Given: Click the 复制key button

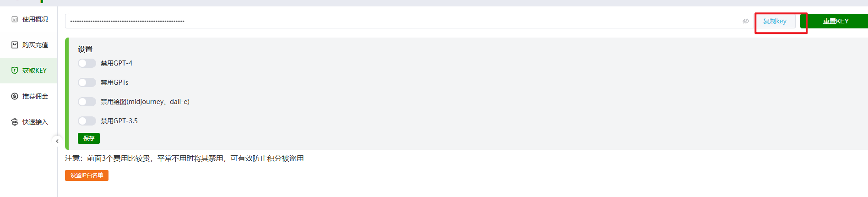Looking at the screenshot, I should (x=775, y=21).
